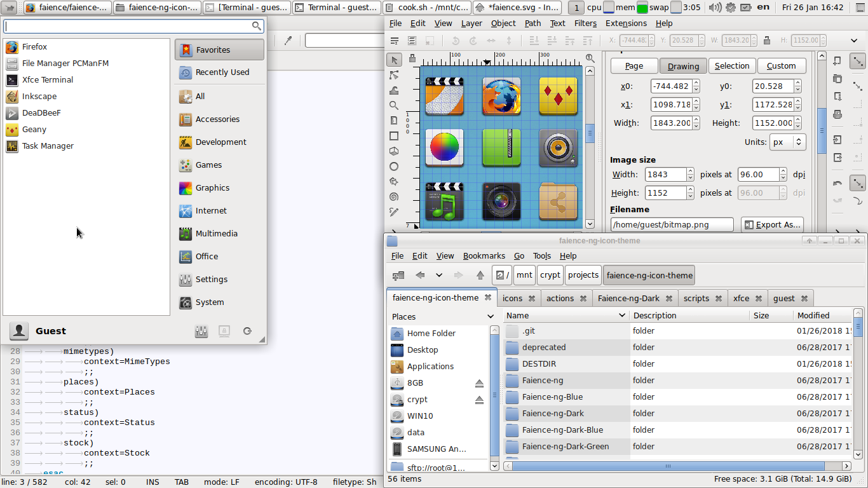The image size is (868, 488).
Task: Click the Name column sort arrow
Action: 621,316
